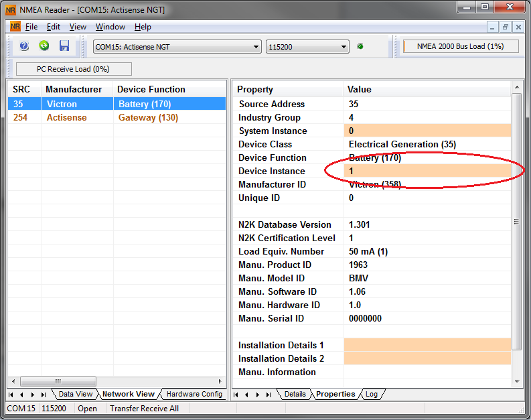Select the Actisense Gateway (130) device row
Image resolution: width=531 pixels, height=420 pixels.
117,117
